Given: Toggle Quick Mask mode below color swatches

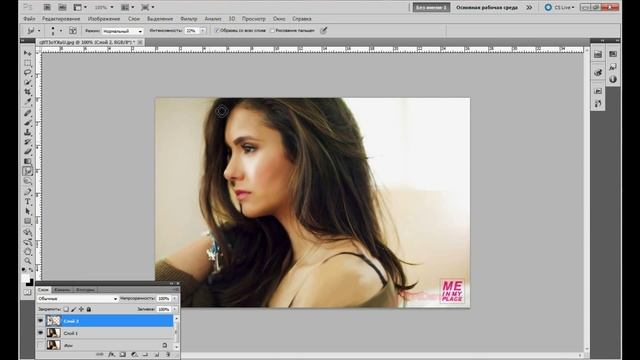Looking at the screenshot, I should pos(27,293).
